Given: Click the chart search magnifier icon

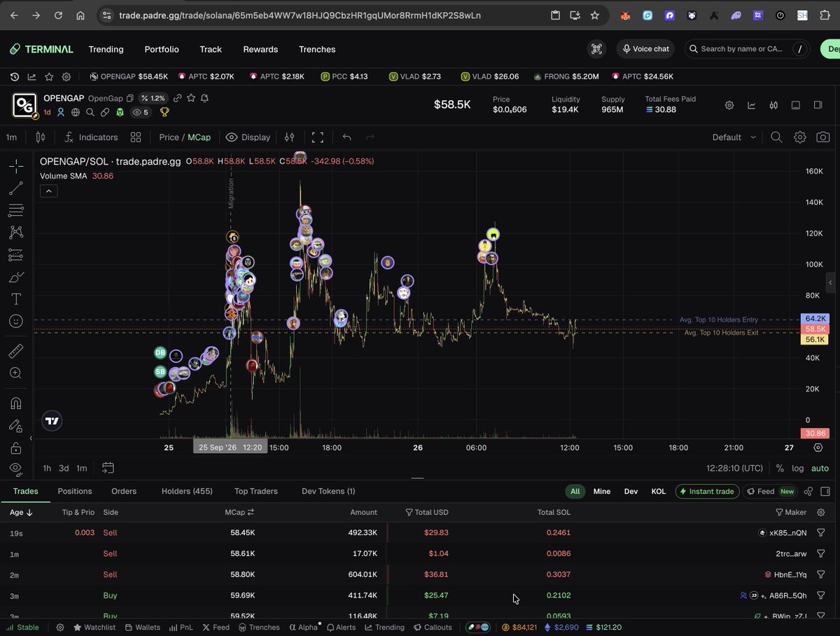Looking at the screenshot, I should tap(776, 137).
